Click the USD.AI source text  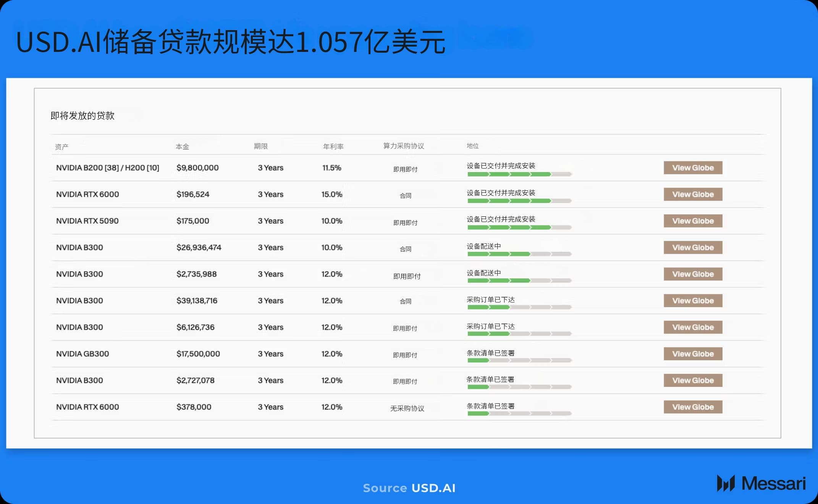[433, 488]
